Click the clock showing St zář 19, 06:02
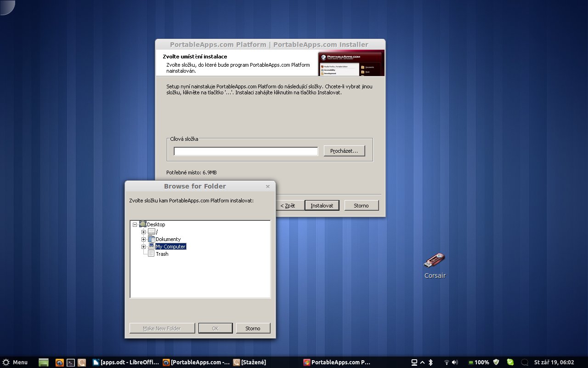Viewport: 588px width, 368px height. (554, 362)
